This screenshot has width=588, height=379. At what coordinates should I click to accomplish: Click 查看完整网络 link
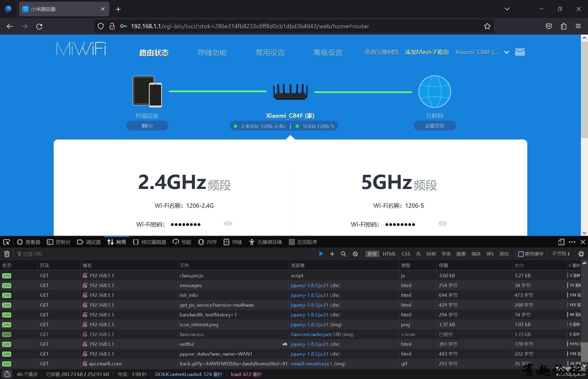(x=382, y=52)
